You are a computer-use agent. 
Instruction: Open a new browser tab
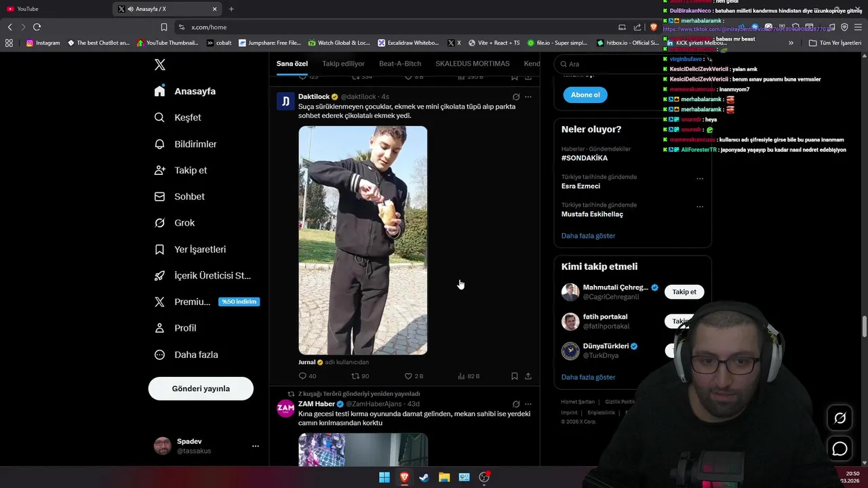231,9
